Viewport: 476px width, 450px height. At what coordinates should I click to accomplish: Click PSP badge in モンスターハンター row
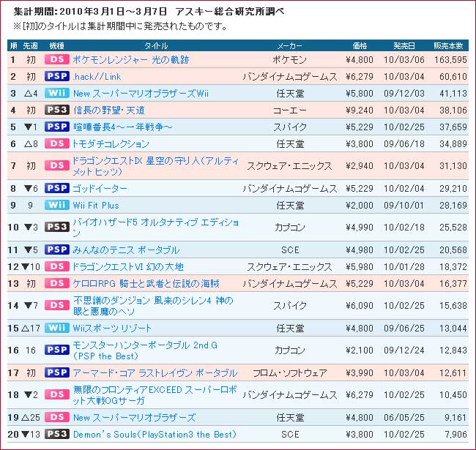pos(57,350)
